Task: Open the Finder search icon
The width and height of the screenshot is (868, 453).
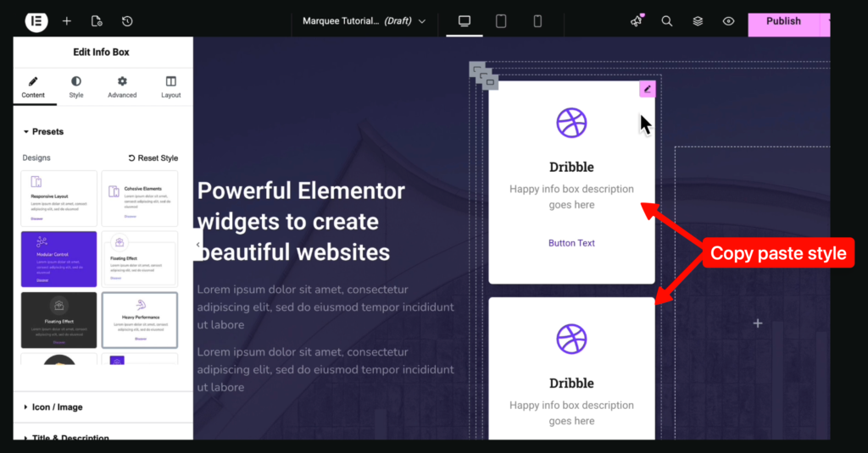Action: (667, 21)
